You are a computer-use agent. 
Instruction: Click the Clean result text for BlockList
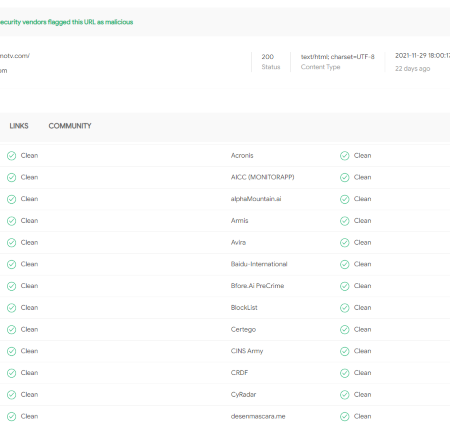(x=362, y=307)
